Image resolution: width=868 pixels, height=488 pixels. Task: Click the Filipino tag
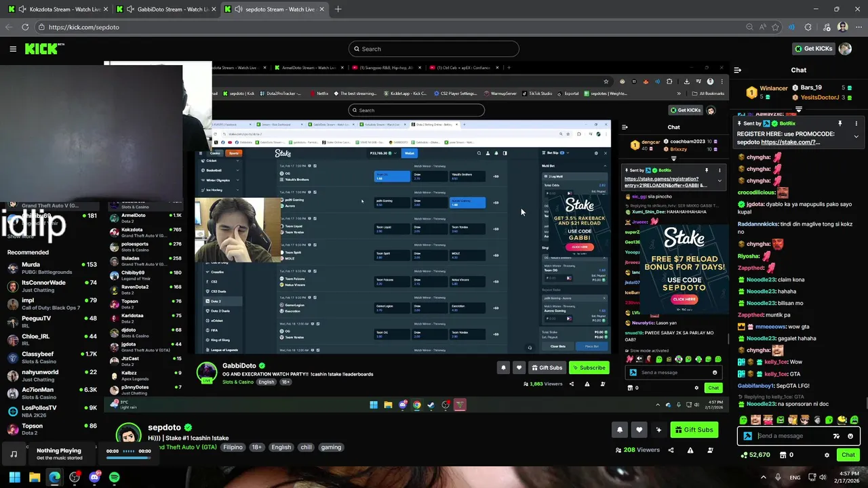coord(233,447)
